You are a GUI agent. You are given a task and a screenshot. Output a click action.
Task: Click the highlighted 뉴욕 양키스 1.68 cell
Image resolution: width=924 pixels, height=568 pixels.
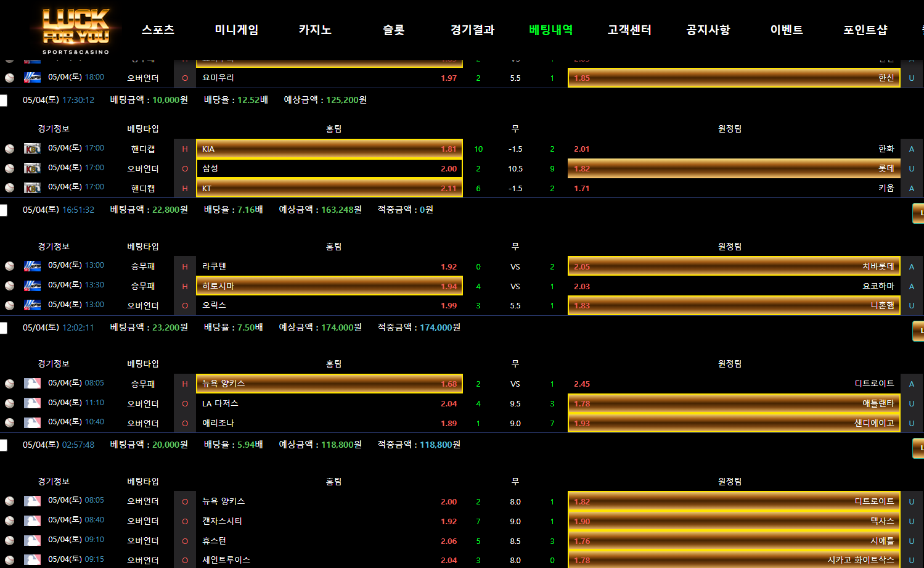329,384
